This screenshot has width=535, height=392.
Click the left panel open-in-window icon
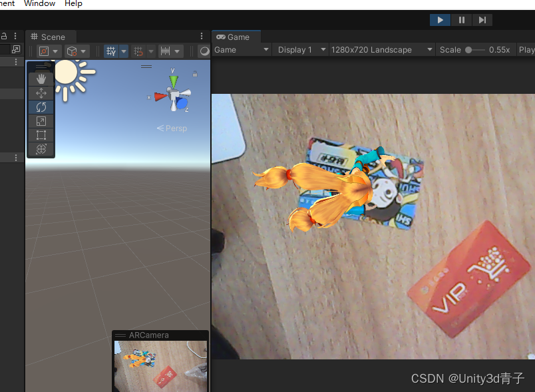point(16,49)
